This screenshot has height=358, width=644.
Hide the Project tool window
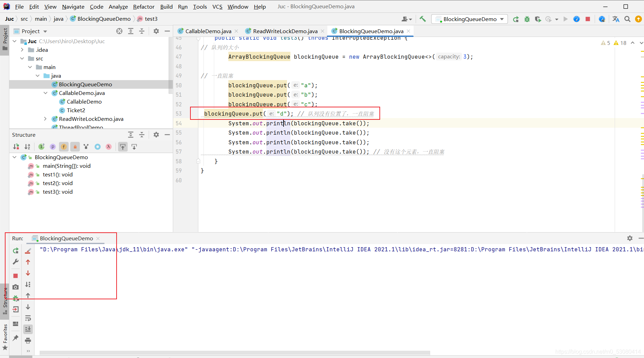167,31
